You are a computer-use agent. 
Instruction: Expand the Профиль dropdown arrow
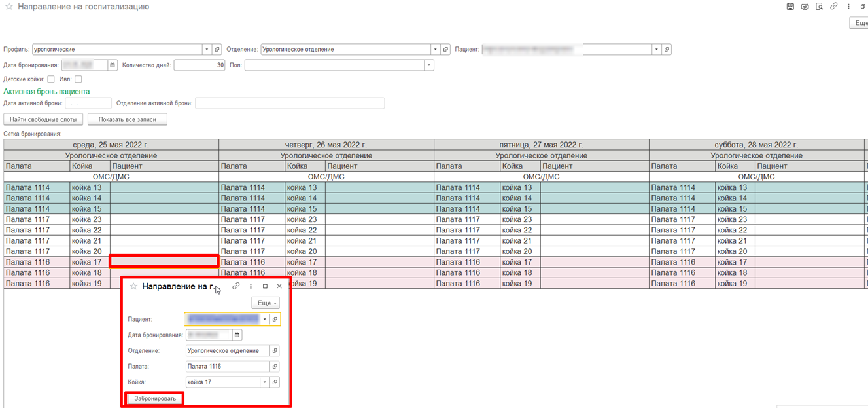coord(207,50)
